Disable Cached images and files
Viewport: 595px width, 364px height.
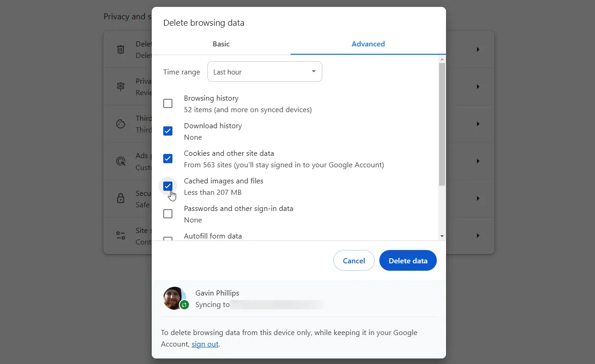(x=168, y=186)
